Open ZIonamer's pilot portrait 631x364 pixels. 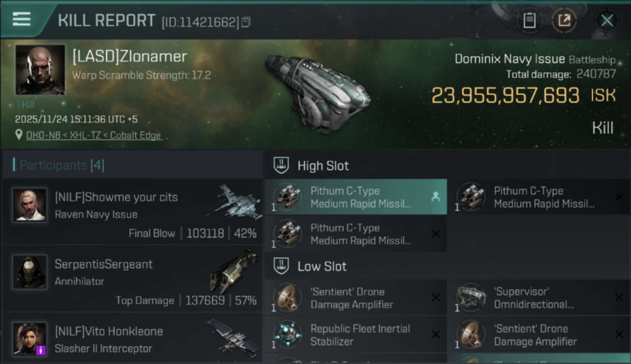point(40,69)
